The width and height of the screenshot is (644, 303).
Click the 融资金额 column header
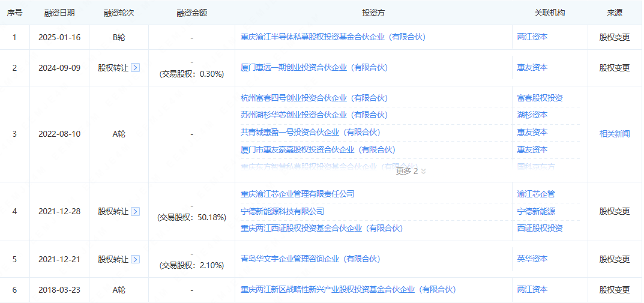192,13
